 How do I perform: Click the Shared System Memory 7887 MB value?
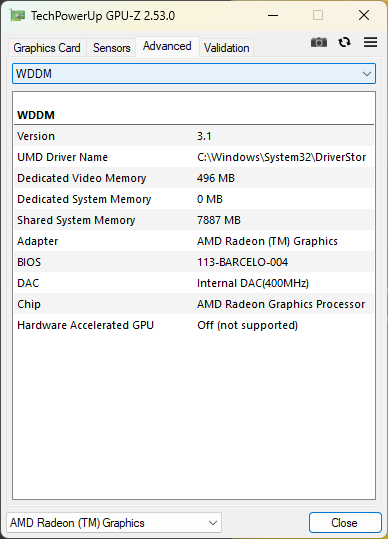pos(219,220)
